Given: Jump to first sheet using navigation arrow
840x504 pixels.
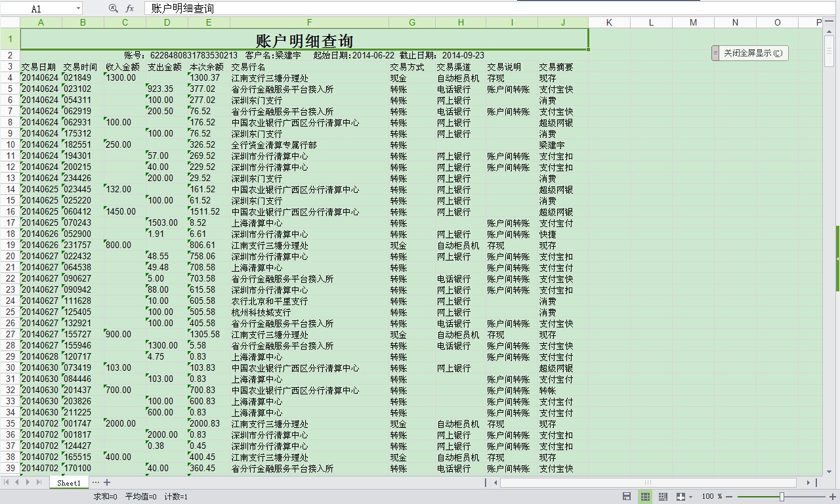Looking at the screenshot, I should (x=7, y=482).
